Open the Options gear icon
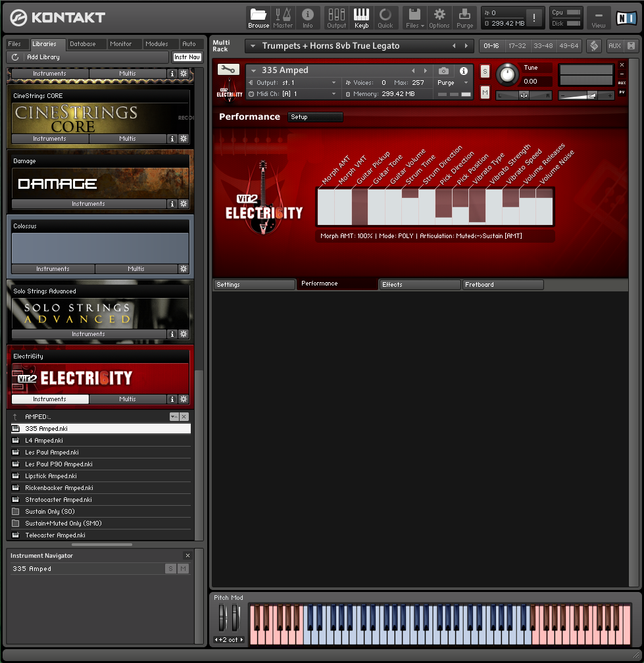Viewport: 644px width, 663px height. click(439, 18)
